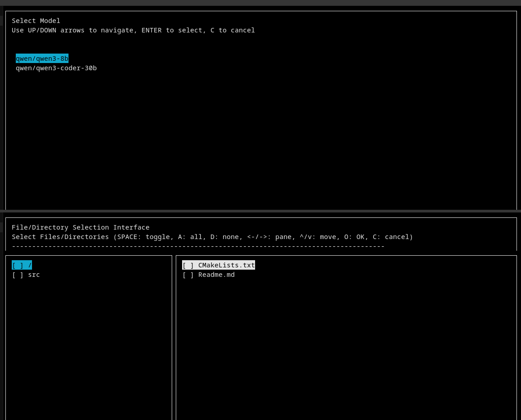
Task: Click the File/Directory Selection Interface title
Action: [x=80, y=227]
